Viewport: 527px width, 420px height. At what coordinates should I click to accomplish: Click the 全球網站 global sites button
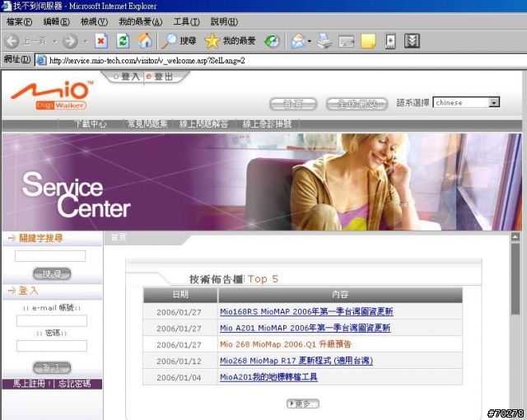pos(357,104)
